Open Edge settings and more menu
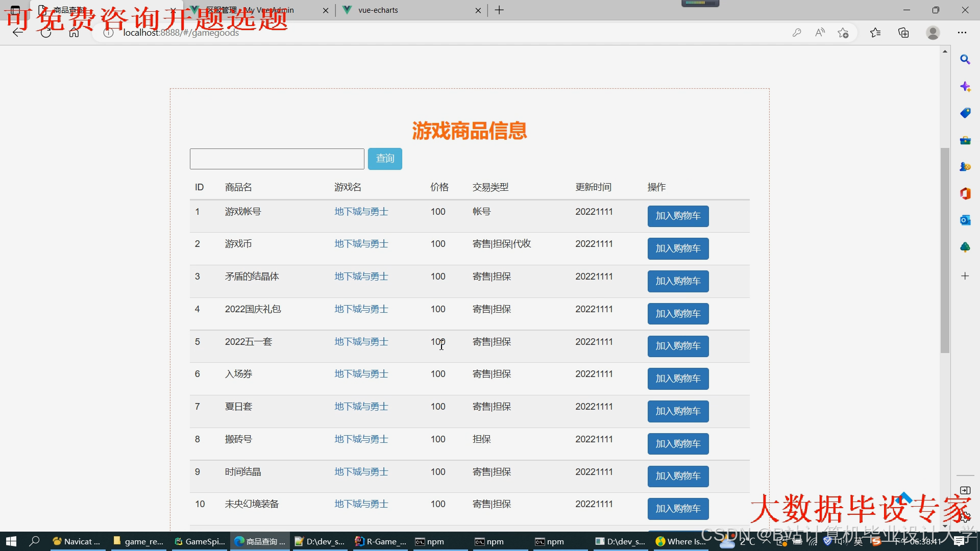 962,33
